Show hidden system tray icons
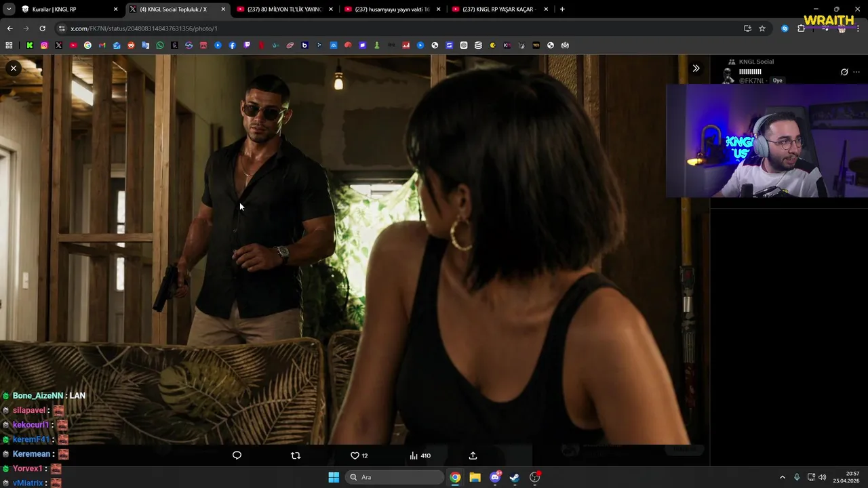This screenshot has height=488, width=868. coord(782,477)
